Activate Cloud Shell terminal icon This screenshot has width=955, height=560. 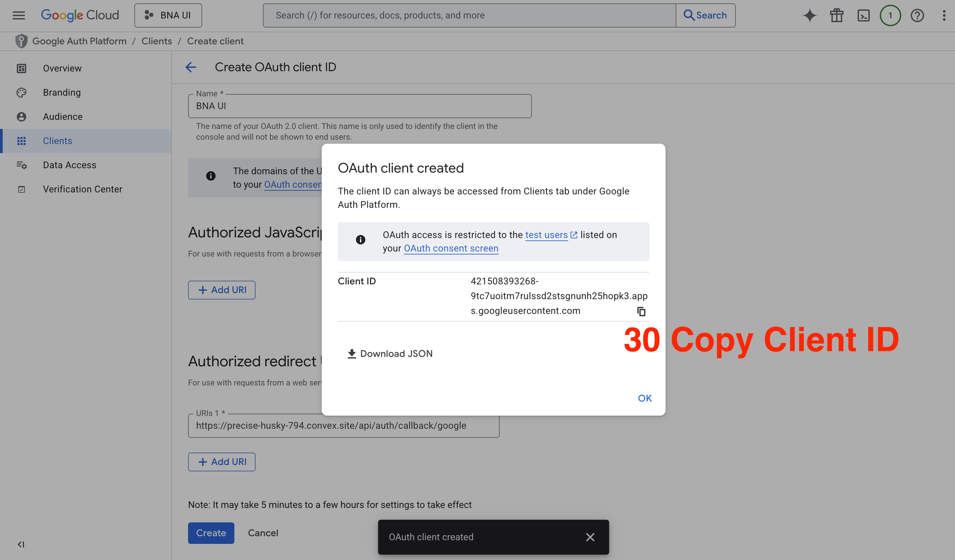click(x=863, y=15)
